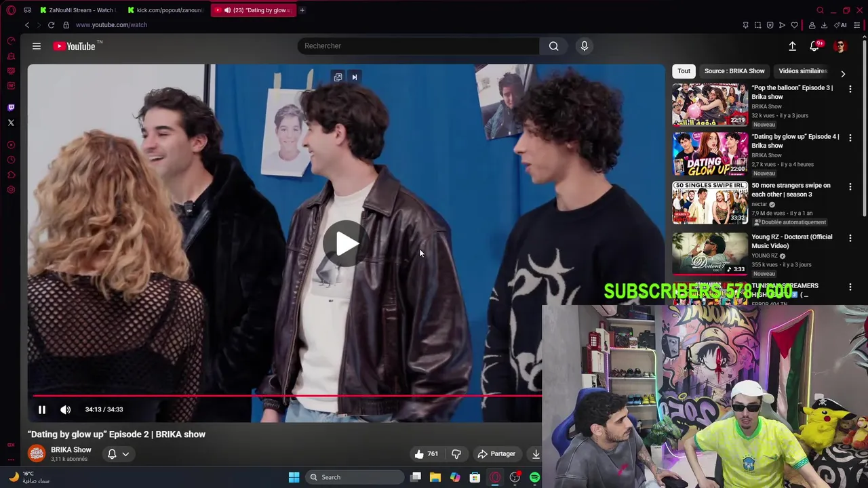This screenshot has width=868, height=488.
Task: Like the video with thumbs-up 761
Action: pyautogui.click(x=426, y=454)
